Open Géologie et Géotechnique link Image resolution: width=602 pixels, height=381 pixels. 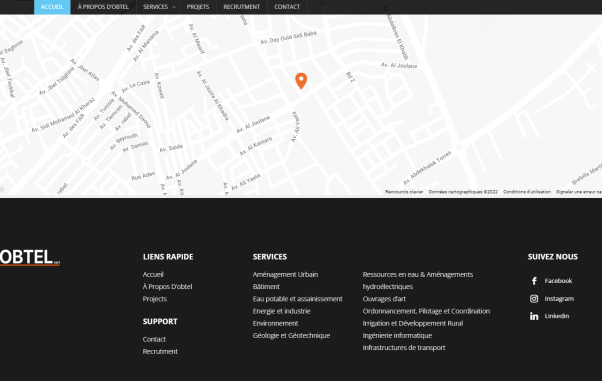coord(291,335)
